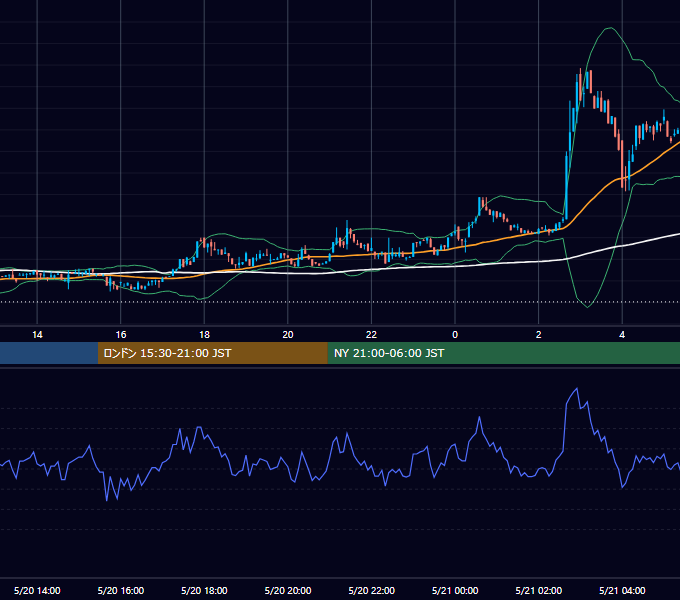The width and height of the screenshot is (680, 600).
Task: Click the ロンドン 15:30-21:00 JST session bar
Action: point(213,353)
